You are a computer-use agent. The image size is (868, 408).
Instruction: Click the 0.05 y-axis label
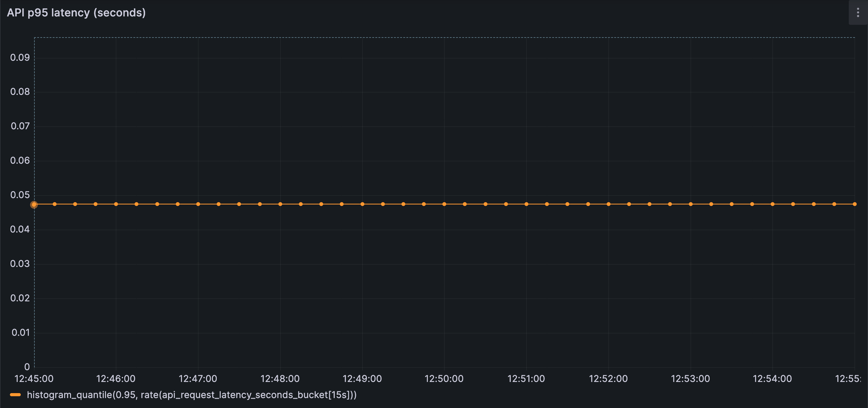coord(20,195)
